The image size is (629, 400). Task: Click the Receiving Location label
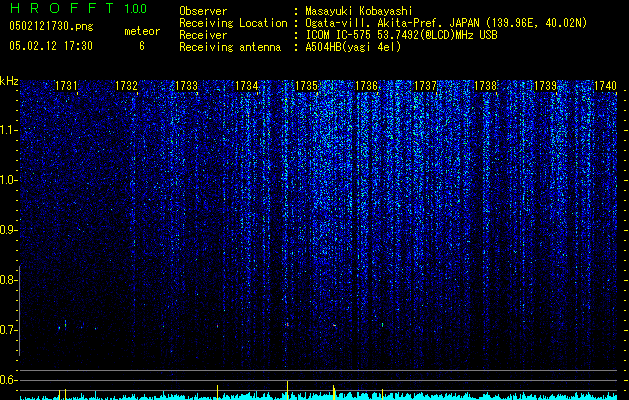pos(233,24)
